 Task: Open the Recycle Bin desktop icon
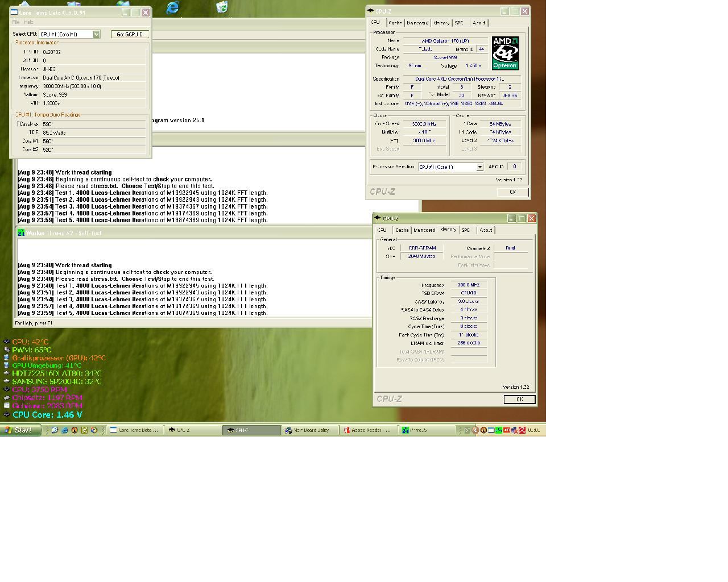[x=222, y=6]
